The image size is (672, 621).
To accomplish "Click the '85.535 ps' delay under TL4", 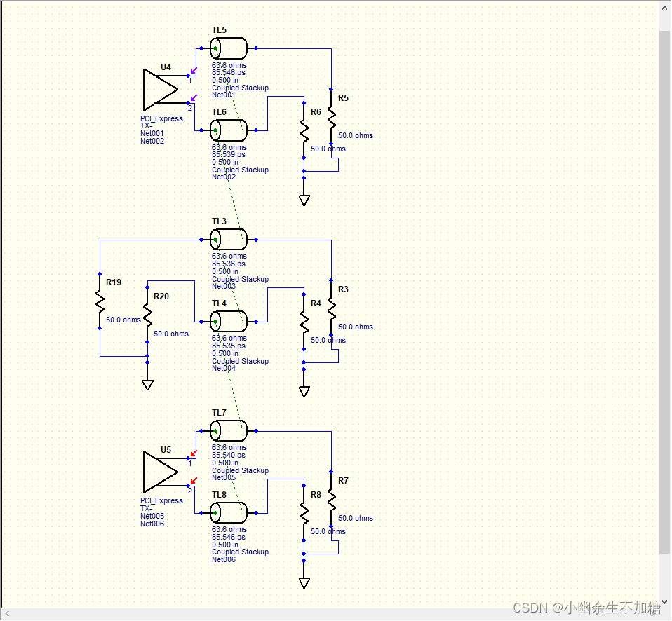I will click(229, 346).
